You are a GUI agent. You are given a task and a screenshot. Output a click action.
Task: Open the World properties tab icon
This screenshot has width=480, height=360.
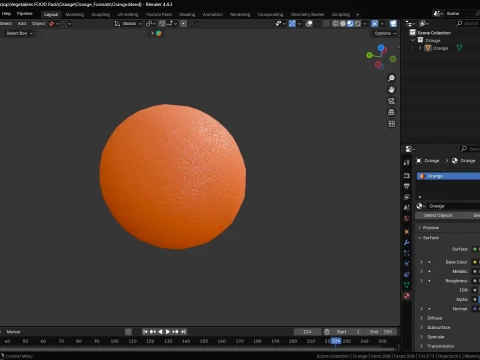pos(407,219)
